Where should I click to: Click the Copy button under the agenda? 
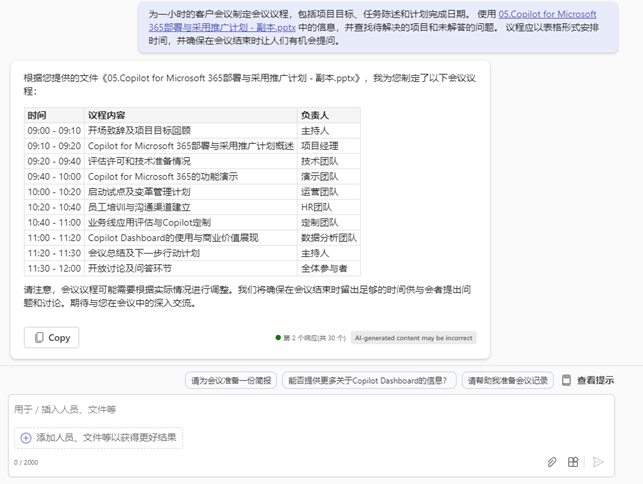click(x=51, y=338)
